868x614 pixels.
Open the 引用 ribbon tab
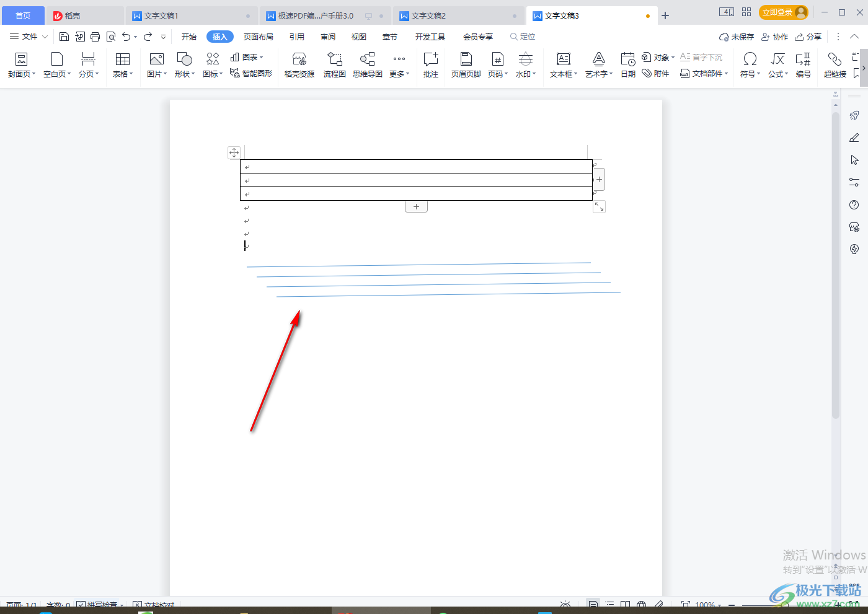(296, 37)
